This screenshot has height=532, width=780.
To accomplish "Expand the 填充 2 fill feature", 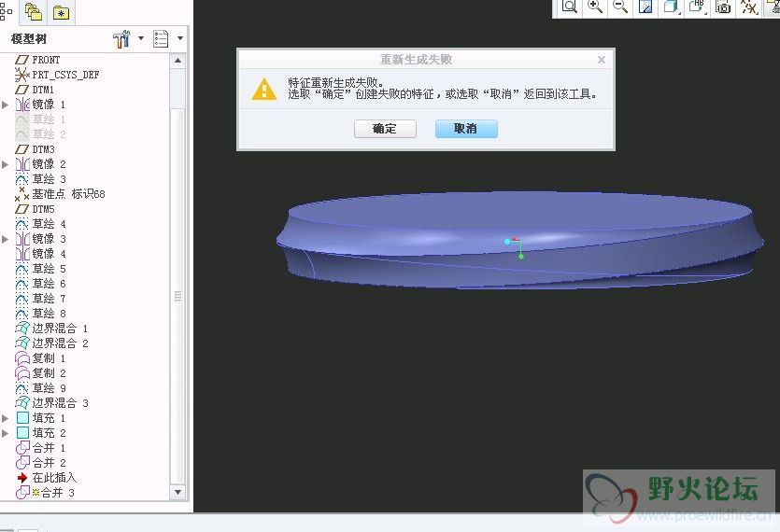I will (6, 432).
